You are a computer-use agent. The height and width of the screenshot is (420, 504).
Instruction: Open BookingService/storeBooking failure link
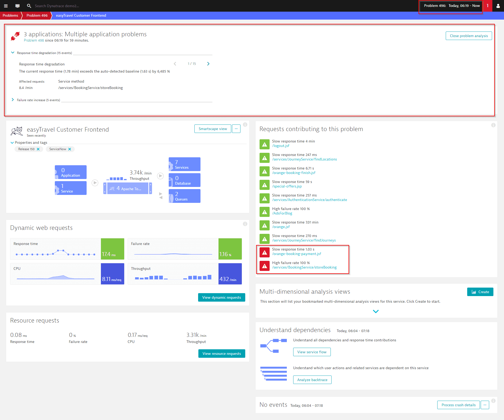click(305, 267)
